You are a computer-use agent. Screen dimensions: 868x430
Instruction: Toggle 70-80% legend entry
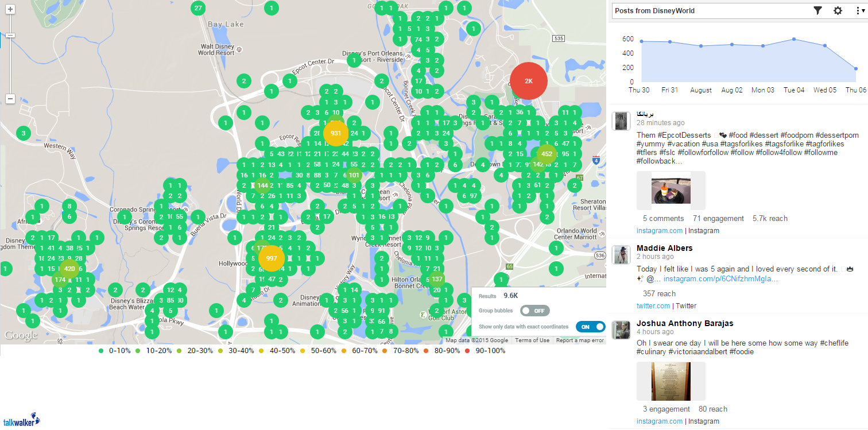[401, 350]
